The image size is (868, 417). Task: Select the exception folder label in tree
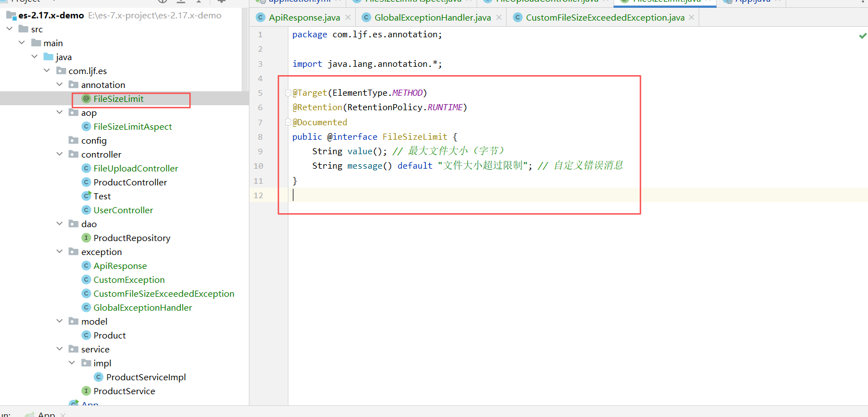pyautogui.click(x=101, y=252)
